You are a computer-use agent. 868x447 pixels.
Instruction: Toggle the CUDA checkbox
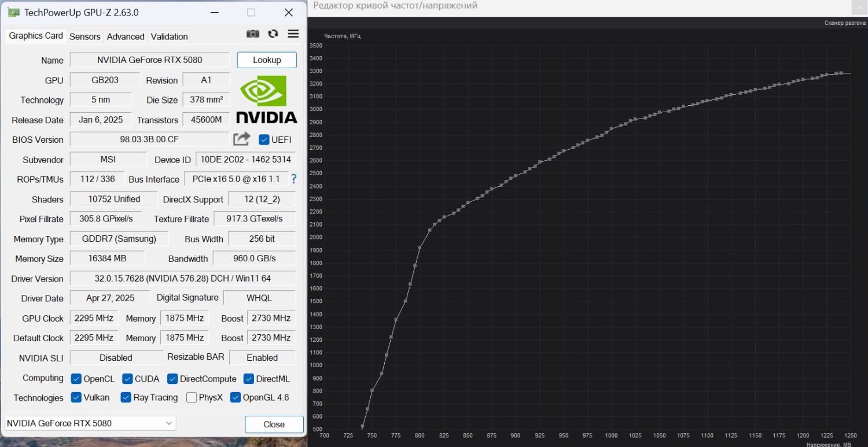(127, 379)
